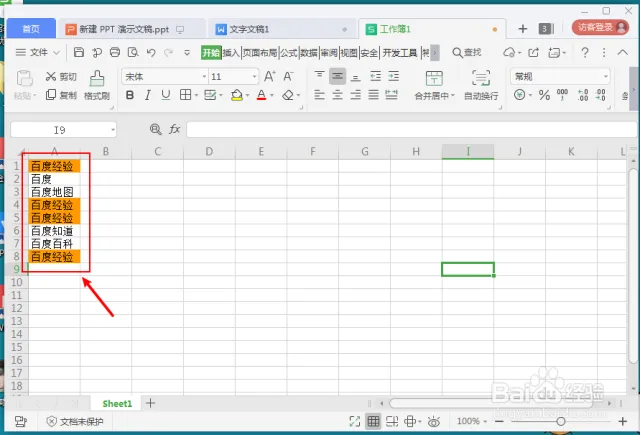Increase font size with the large A icon

point(269,76)
